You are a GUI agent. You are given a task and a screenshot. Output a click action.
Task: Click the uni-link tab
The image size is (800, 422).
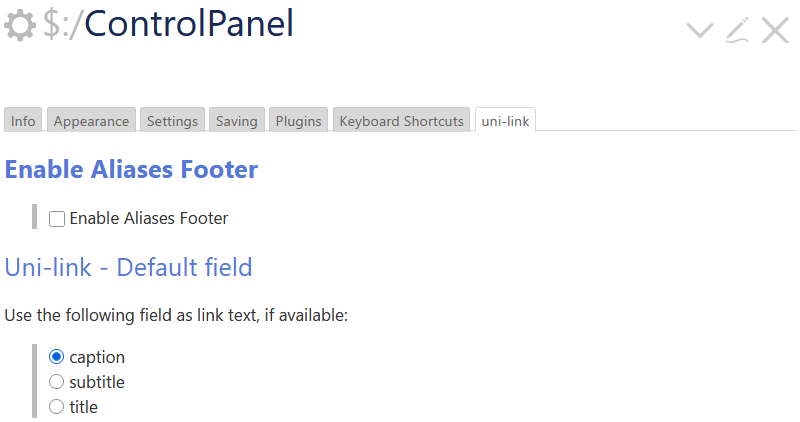[505, 121]
